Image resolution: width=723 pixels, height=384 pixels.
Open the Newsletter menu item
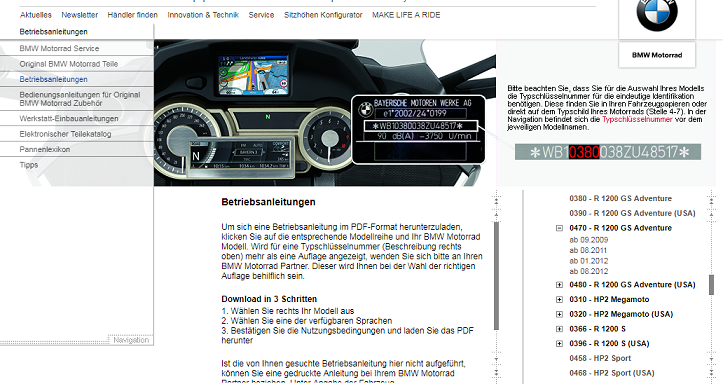tap(79, 15)
